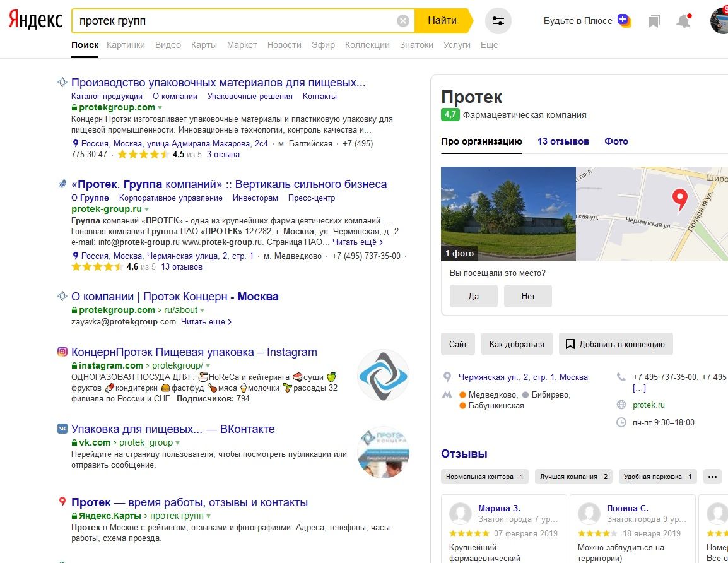The image size is (728, 563).
Task: Open the protek.ru website link
Action: pyautogui.click(x=649, y=405)
